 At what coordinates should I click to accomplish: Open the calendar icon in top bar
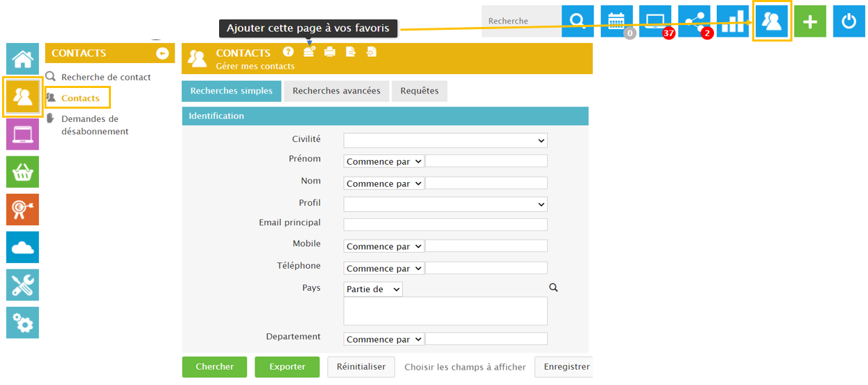tap(616, 21)
